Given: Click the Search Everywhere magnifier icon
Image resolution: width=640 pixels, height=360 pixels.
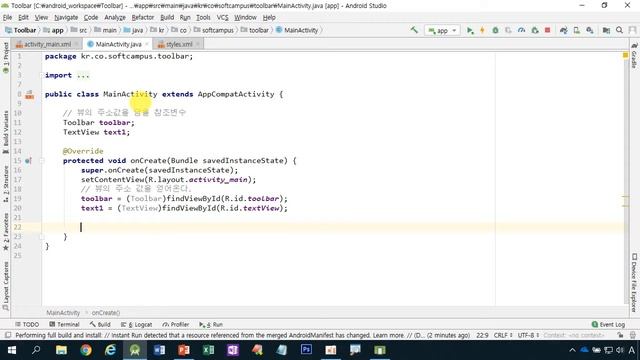Looking at the screenshot, I should [619, 30].
